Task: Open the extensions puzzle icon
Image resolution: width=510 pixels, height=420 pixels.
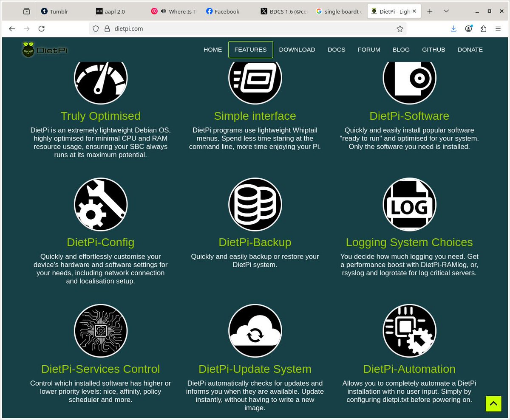Action: coord(483,28)
